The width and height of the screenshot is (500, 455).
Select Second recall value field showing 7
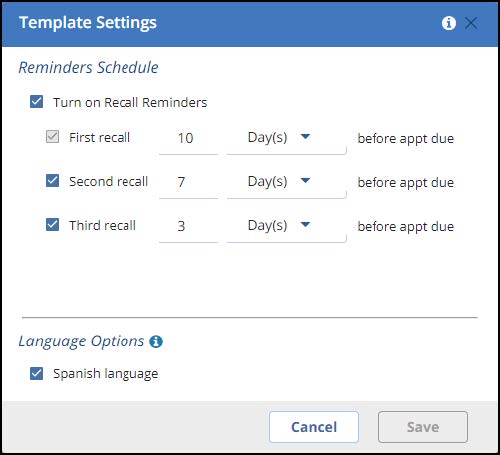pyautogui.click(x=189, y=182)
